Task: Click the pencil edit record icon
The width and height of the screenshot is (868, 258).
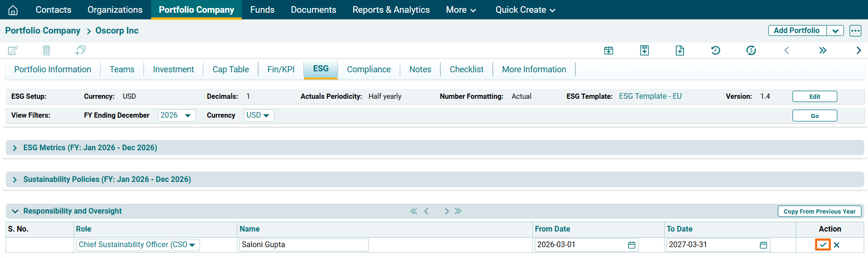Action: click(x=13, y=50)
